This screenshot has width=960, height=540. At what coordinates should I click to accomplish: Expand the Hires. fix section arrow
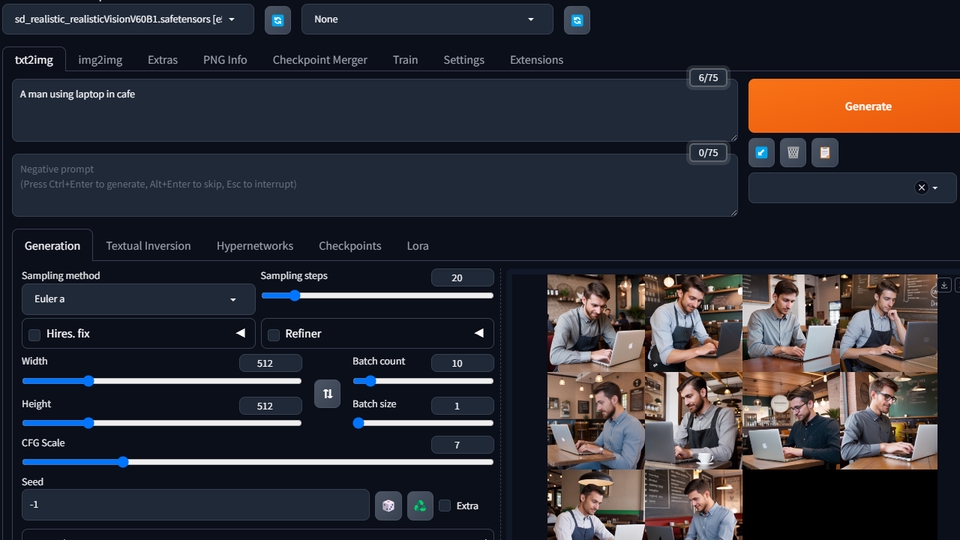(x=241, y=333)
